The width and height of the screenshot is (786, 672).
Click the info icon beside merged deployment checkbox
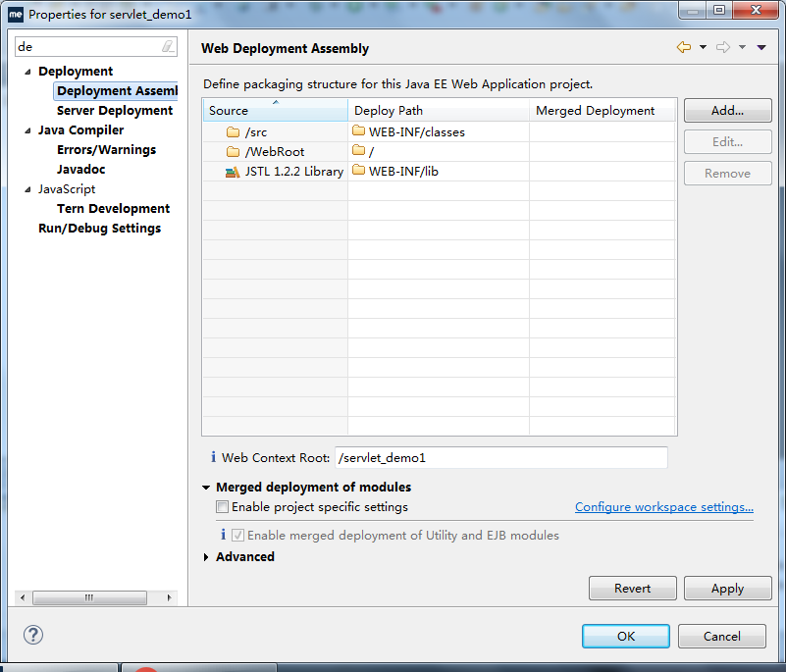coord(223,535)
